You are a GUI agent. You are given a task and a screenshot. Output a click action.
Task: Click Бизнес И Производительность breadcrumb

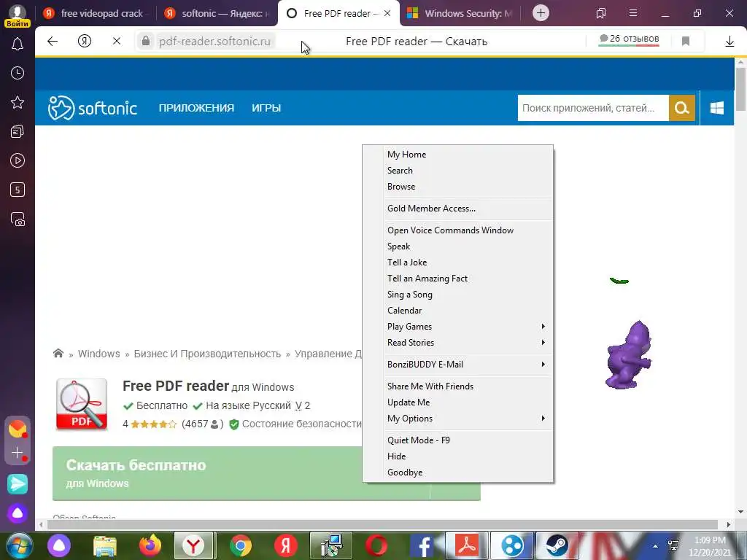click(207, 354)
